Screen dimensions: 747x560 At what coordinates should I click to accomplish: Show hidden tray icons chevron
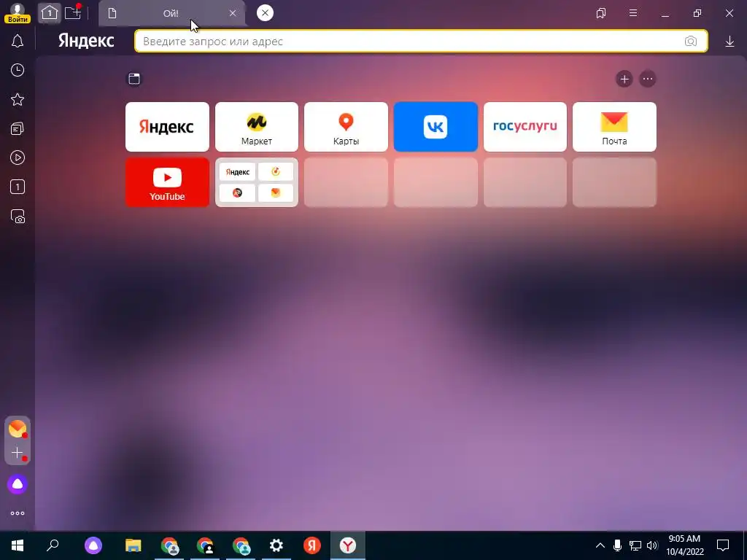click(x=600, y=545)
